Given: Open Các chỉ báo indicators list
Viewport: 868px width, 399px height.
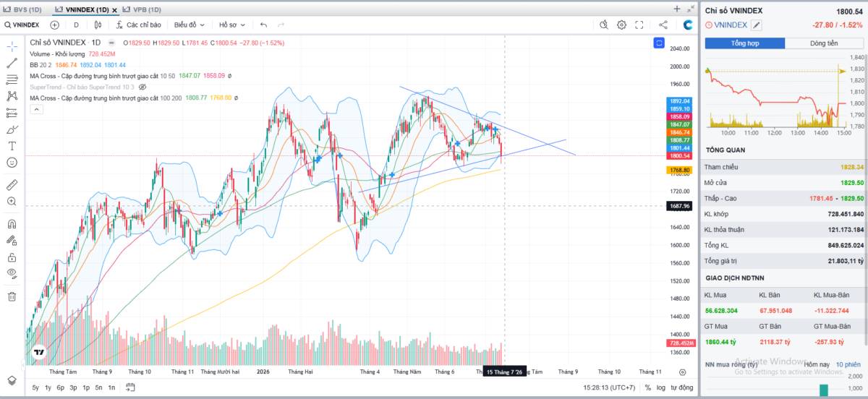Looking at the screenshot, I should coord(137,25).
